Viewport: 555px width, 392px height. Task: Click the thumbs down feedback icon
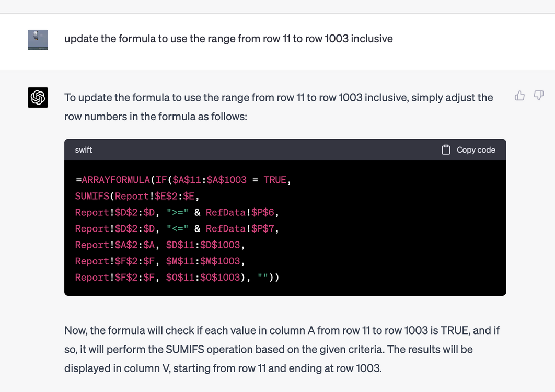539,96
